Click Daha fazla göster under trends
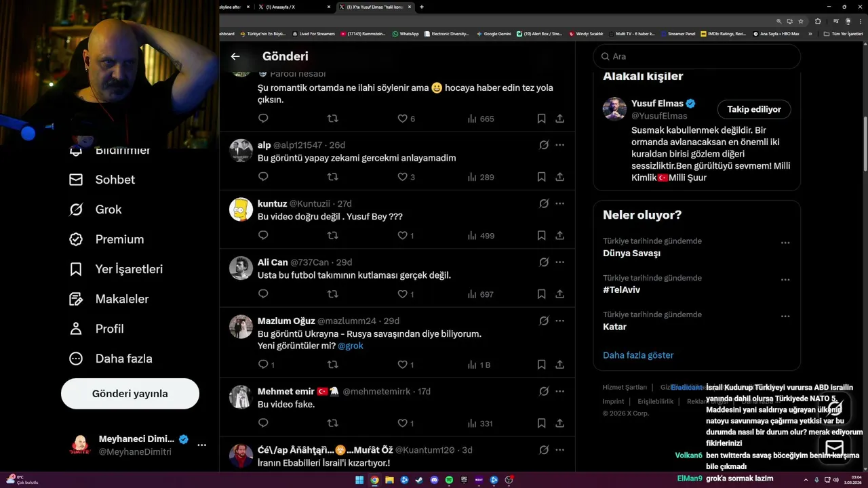The height and width of the screenshot is (488, 868). pyautogui.click(x=638, y=355)
